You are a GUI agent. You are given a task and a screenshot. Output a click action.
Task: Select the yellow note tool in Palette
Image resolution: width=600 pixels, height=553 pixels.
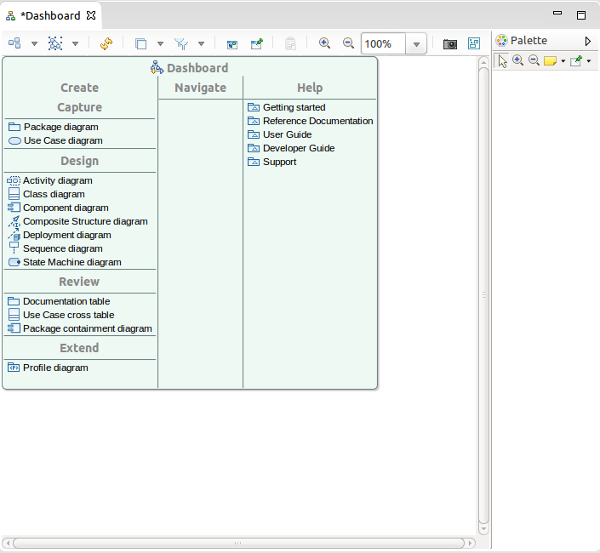click(x=549, y=61)
